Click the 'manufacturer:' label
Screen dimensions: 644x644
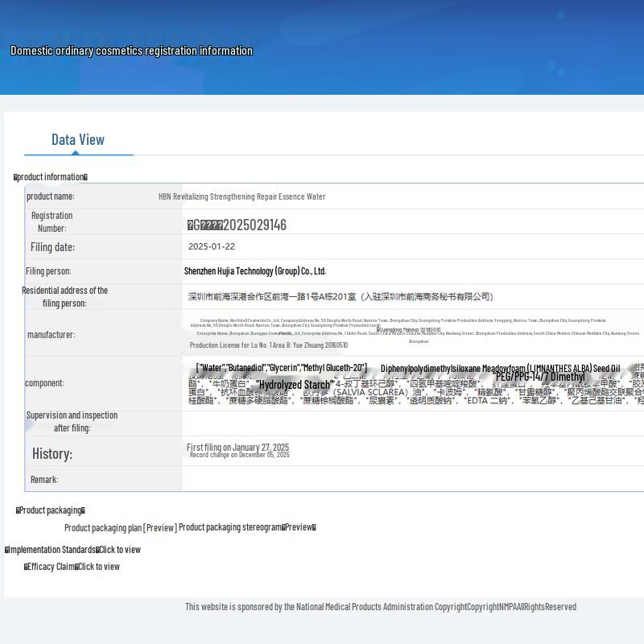(x=52, y=335)
